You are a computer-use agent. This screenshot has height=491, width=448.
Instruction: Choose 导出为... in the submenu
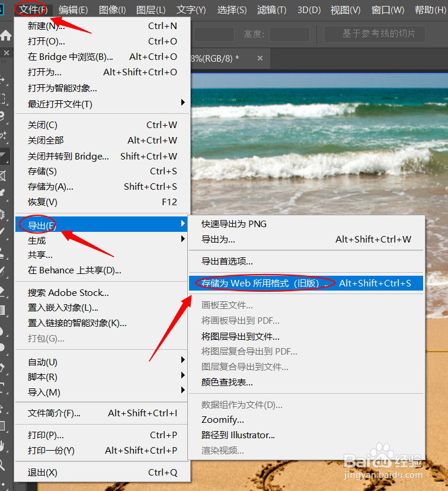tap(306, 240)
